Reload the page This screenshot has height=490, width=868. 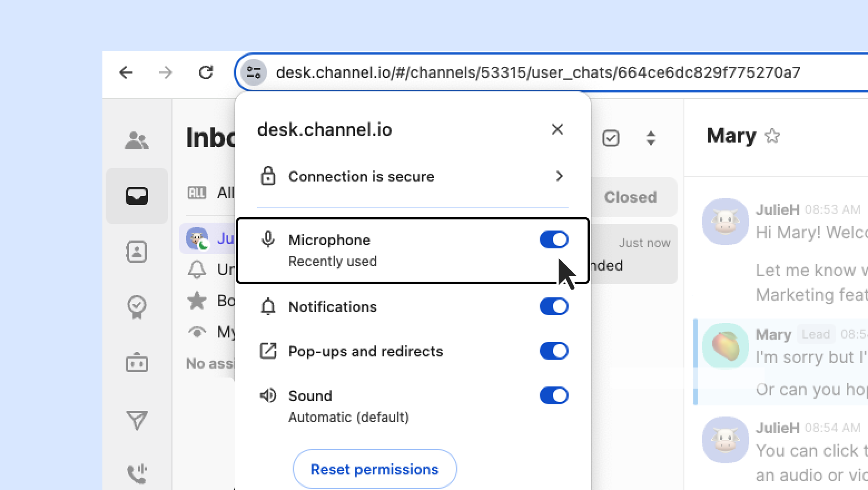206,72
